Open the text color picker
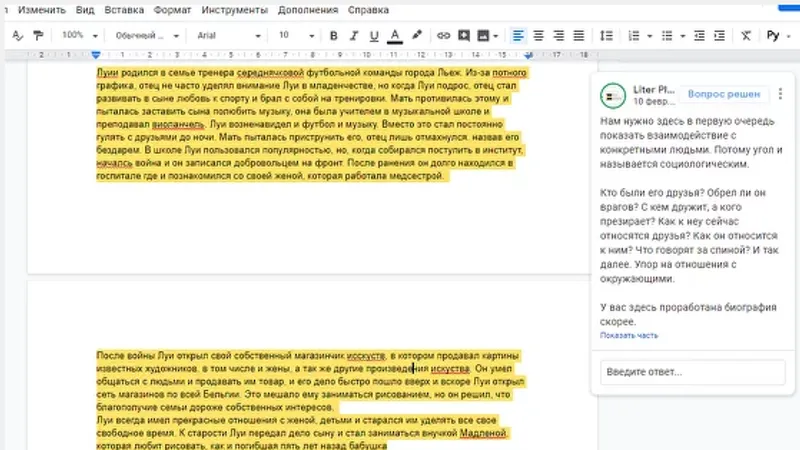 (394, 36)
